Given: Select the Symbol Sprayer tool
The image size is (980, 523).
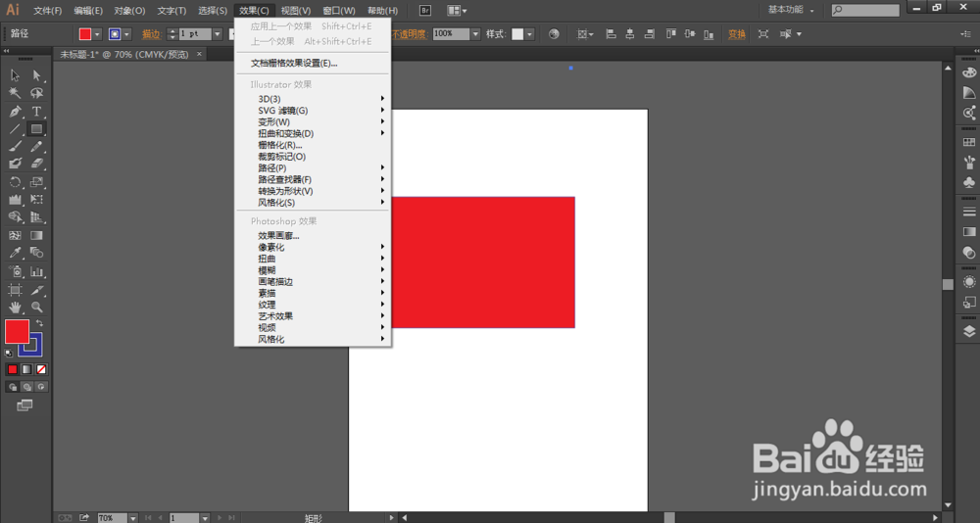Looking at the screenshot, I should click(15, 272).
